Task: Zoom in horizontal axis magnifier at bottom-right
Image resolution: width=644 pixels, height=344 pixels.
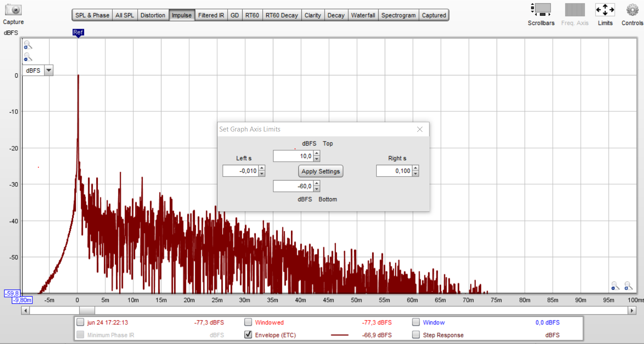Action: pos(629,286)
